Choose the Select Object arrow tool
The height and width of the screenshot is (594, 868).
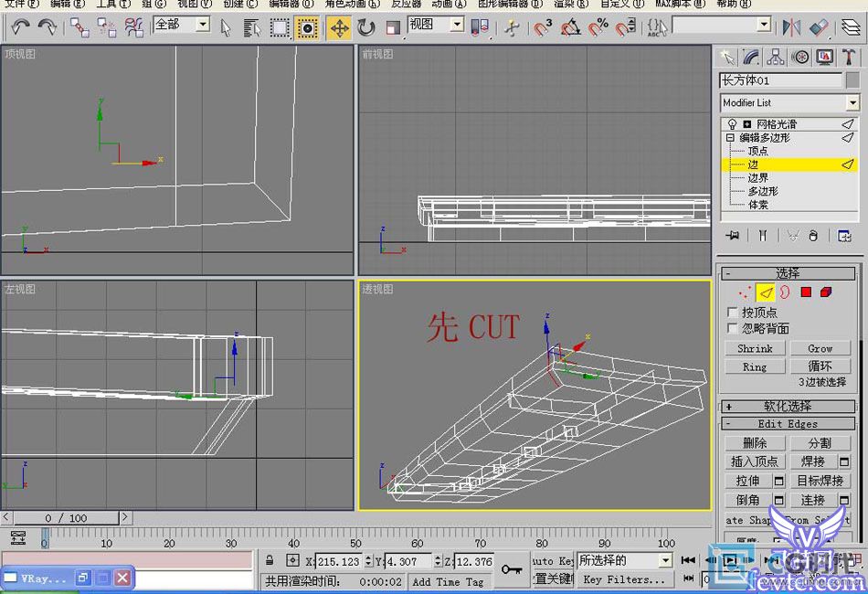226,27
